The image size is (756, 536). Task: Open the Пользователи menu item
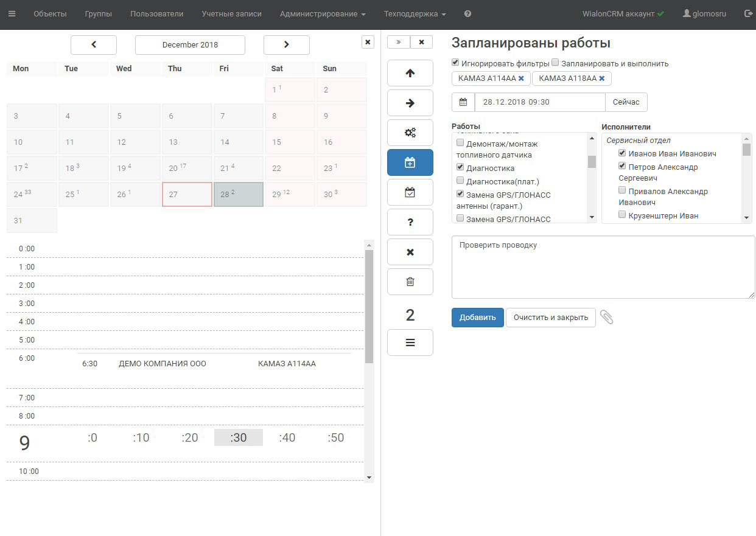156,13
